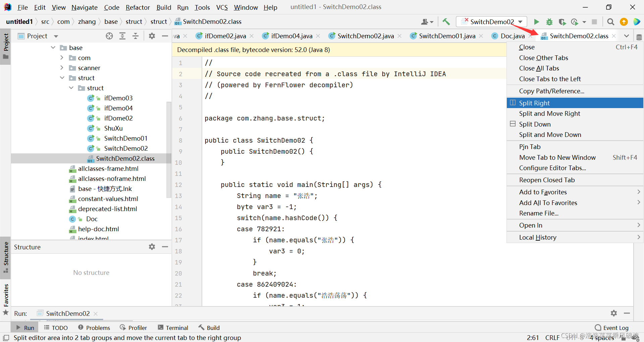Image resolution: width=644 pixels, height=342 pixels.
Task: Click the zhang breadcrumb in navigation bar
Action: 87,22
